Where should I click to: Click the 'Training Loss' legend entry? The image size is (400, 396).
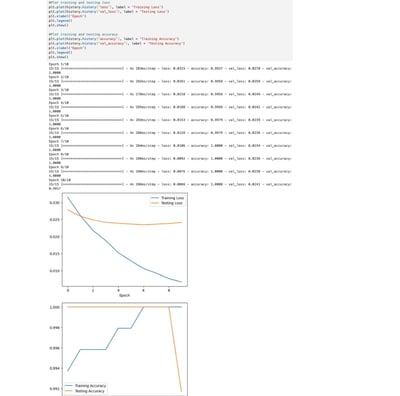click(x=167, y=198)
